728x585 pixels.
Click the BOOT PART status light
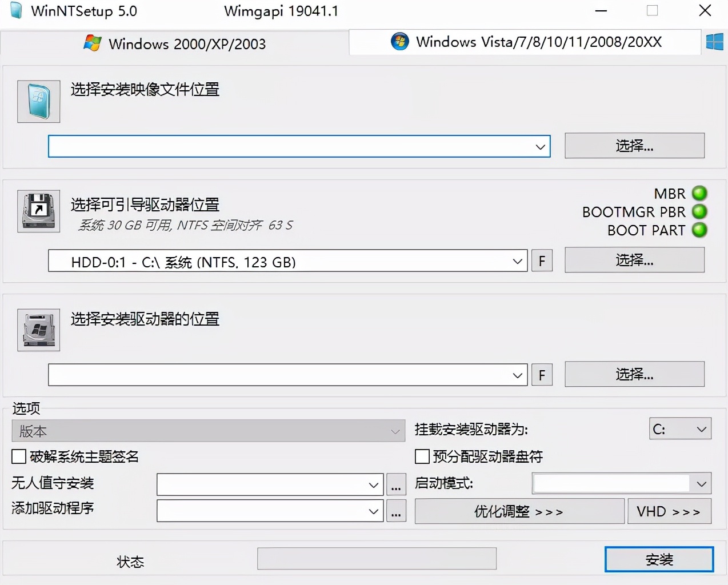(699, 231)
